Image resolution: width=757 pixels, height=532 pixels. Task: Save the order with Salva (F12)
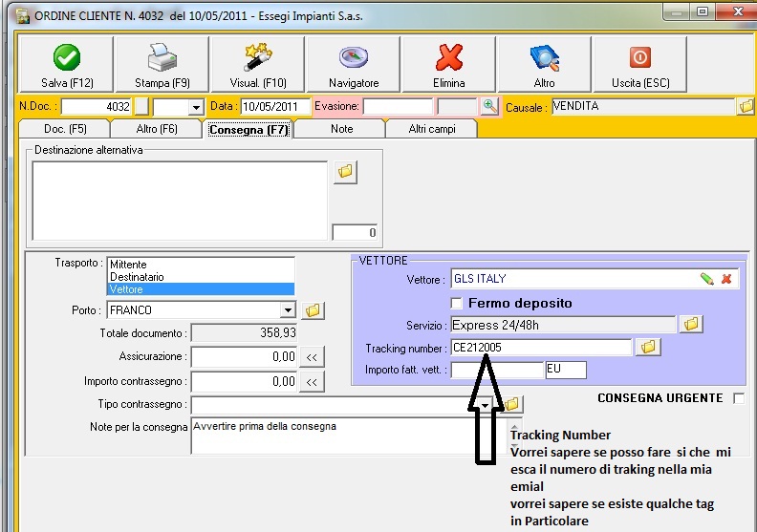point(66,65)
